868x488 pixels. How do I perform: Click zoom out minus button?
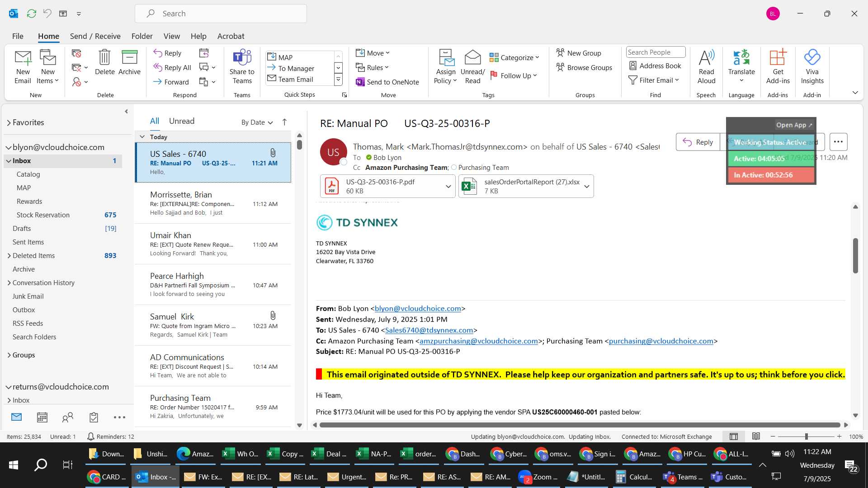click(773, 436)
